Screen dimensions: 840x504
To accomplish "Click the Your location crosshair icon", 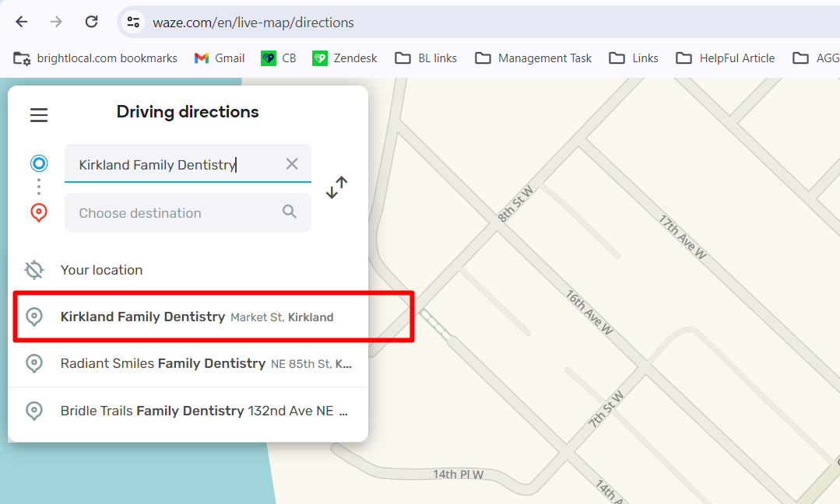I will point(34,270).
